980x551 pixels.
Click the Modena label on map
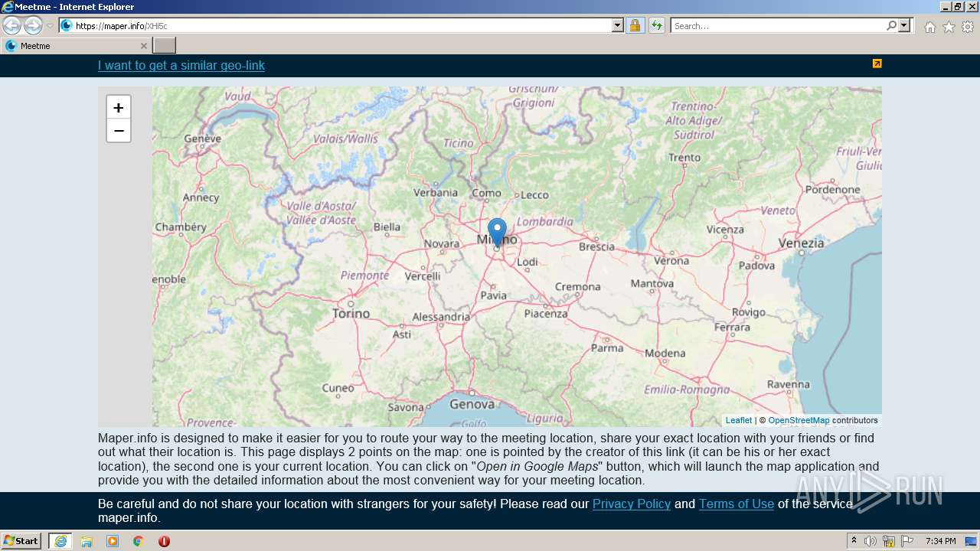point(665,353)
